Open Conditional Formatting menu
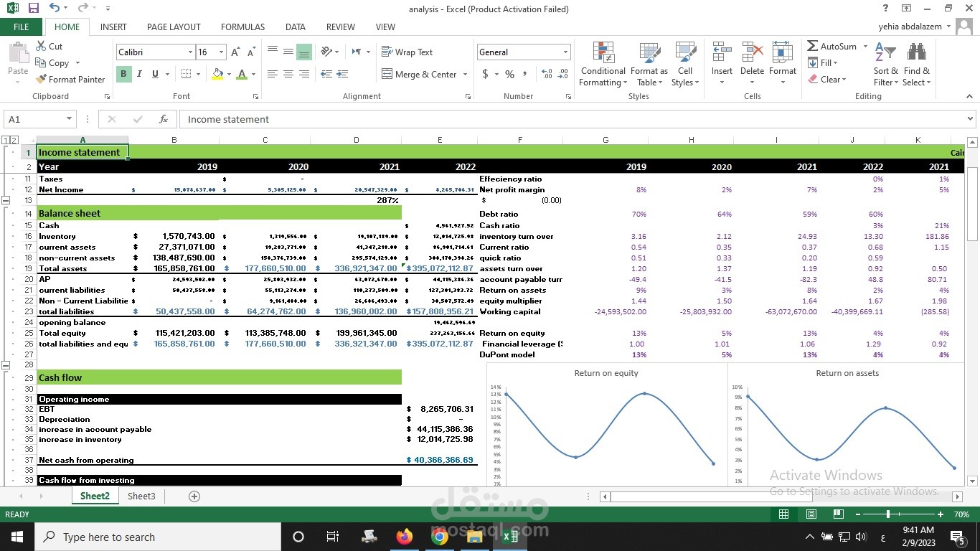The image size is (980, 551). pos(603,65)
